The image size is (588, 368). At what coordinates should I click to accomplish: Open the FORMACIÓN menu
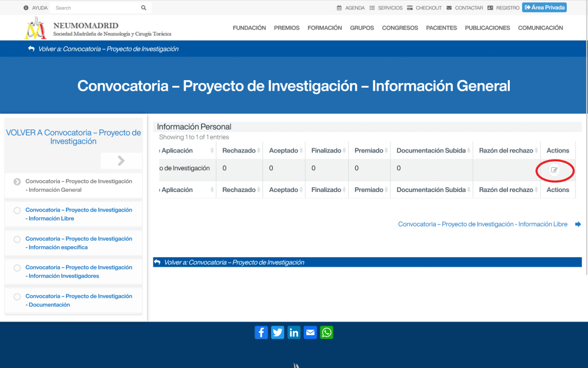[x=325, y=28]
